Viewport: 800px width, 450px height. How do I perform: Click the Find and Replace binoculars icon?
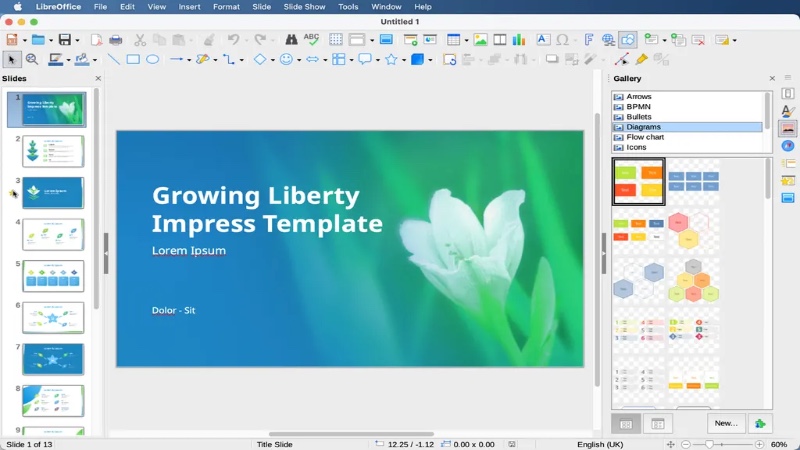(291, 40)
